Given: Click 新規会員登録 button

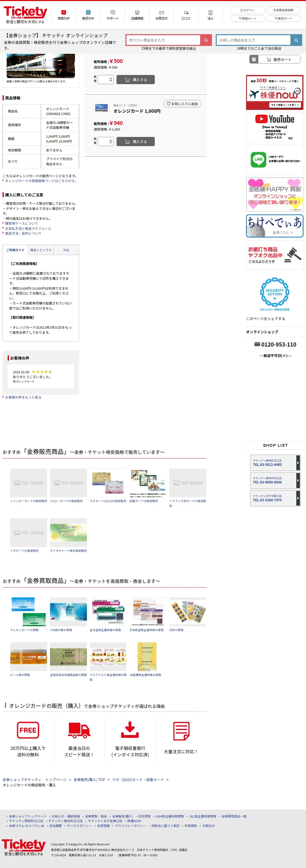Looking at the screenshot, I should click(283, 10).
